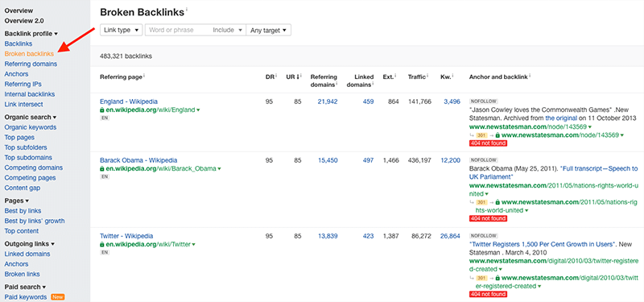This screenshot has height=302, width=644.
Task: Click linked domains value 497
Action: tap(368, 160)
